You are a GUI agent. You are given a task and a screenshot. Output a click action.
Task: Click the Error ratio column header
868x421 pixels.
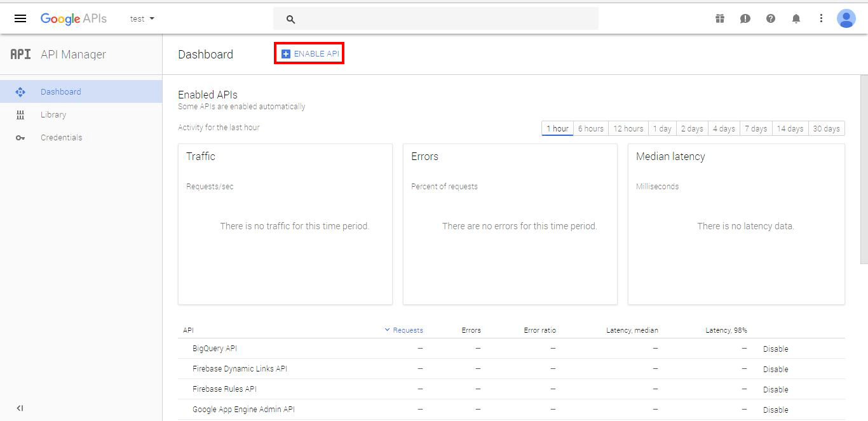(x=540, y=330)
